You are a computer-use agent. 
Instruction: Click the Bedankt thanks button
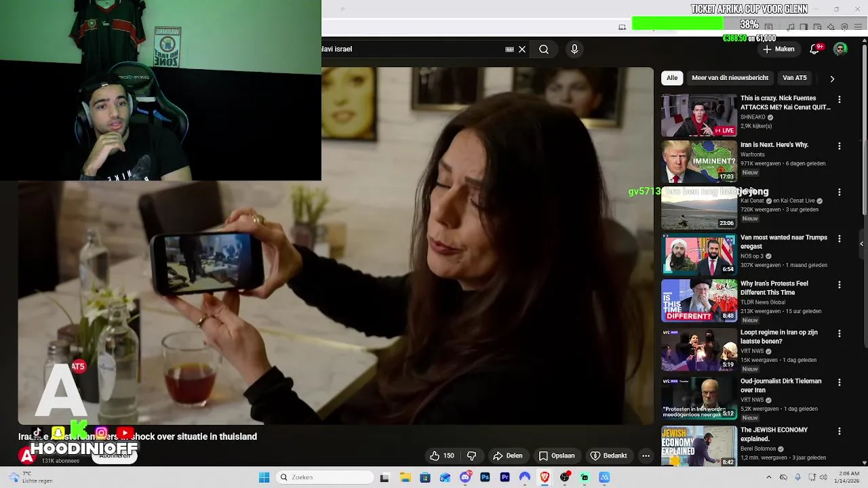tap(609, 456)
